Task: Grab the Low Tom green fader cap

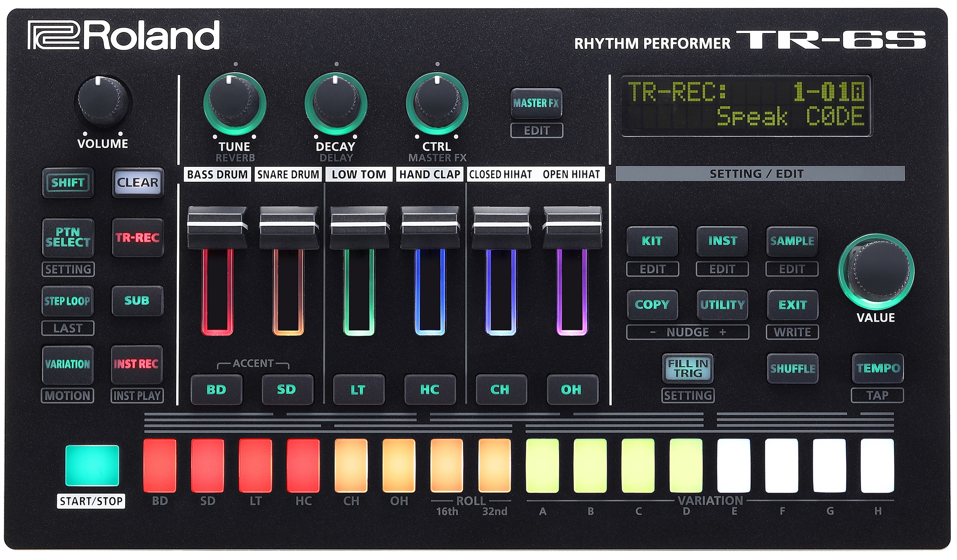Action: (360, 228)
